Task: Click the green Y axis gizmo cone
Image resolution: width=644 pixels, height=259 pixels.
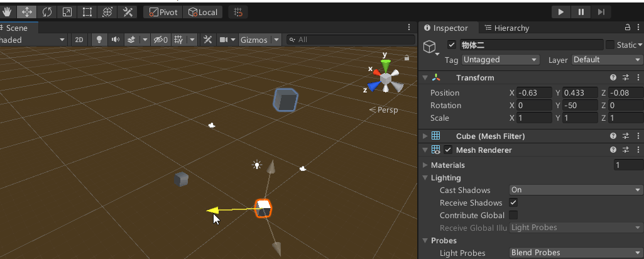Action: 386,64
